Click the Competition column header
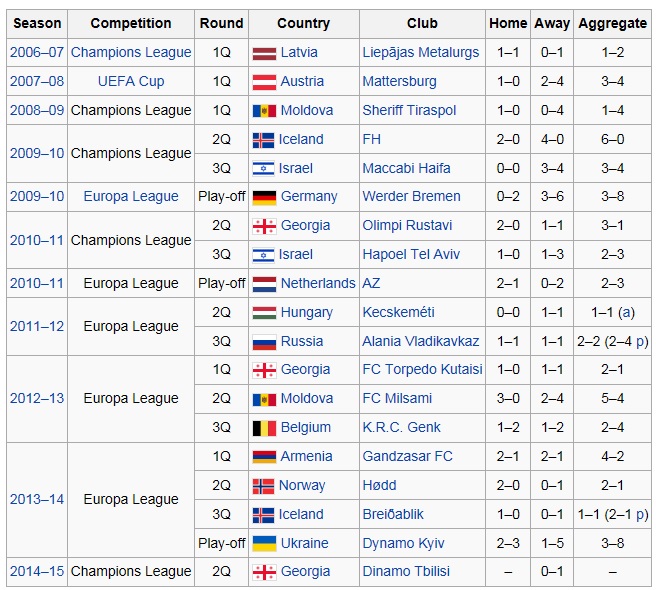The width and height of the screenshot is (656, 590). (131, 23)
